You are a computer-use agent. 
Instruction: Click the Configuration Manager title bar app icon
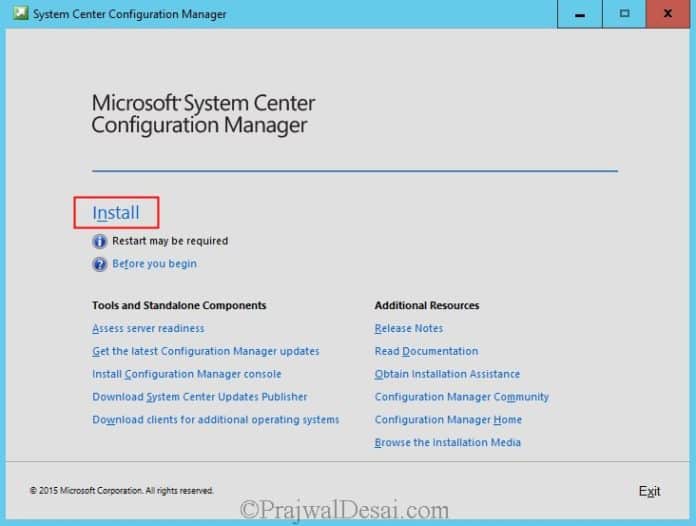[x=20, y=13]
